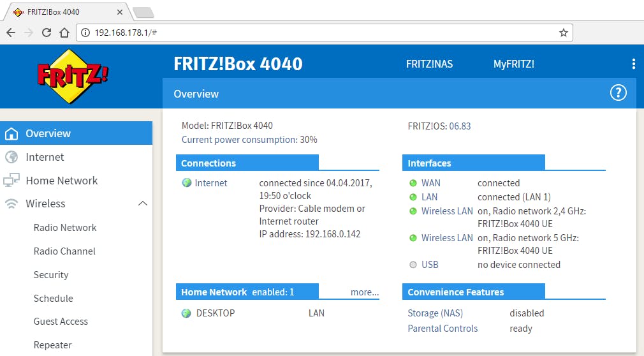644x356 pixels.
Task: Click the FRITZ!OS 06.83 version link
Action: pos(460,126)
